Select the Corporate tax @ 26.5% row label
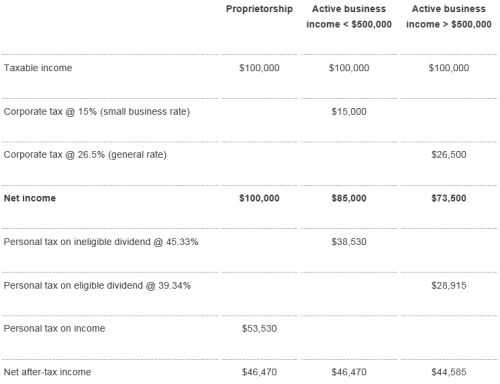The height and width of the screenshot is (384, 500). [x=85, y=155]
